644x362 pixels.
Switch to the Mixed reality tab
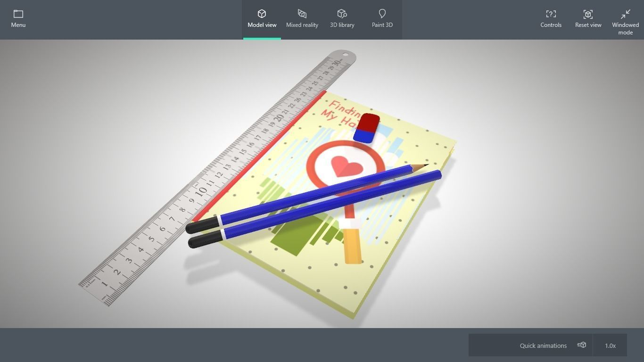(302, 19)
